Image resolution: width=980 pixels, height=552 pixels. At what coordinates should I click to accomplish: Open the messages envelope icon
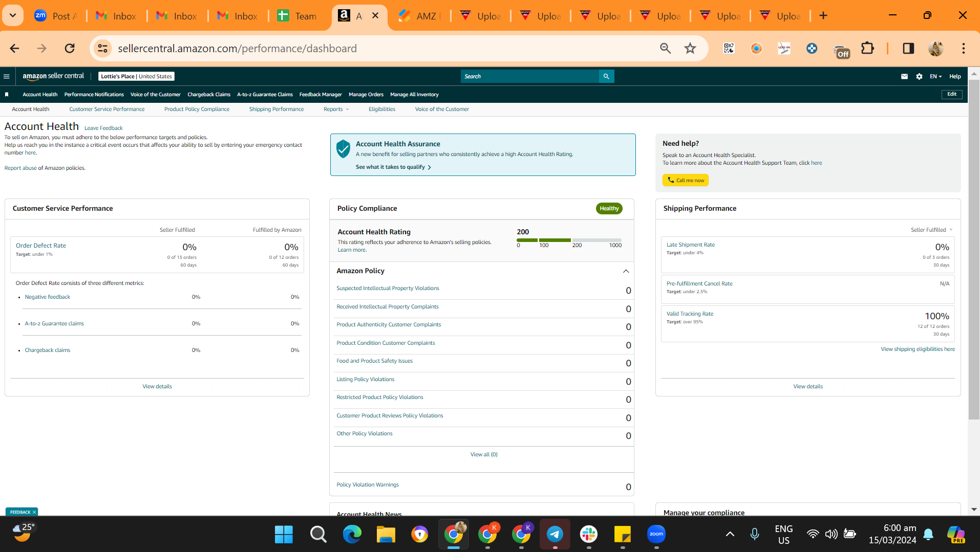tap(904, 76)
